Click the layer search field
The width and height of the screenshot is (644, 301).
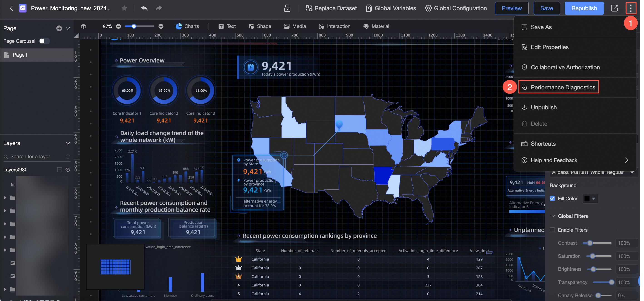pyautogui.click(x=37, y=157)
